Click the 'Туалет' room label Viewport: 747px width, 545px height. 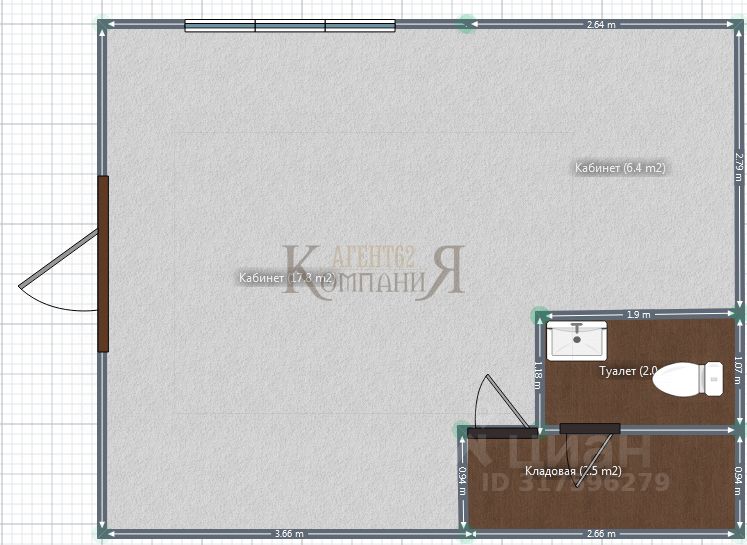click(x=628, y=371)
